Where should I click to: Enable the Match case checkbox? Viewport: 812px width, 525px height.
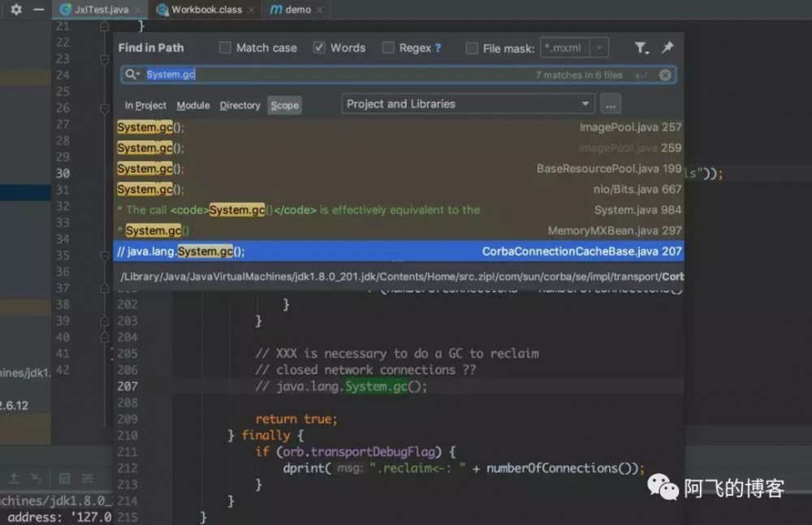226,48
